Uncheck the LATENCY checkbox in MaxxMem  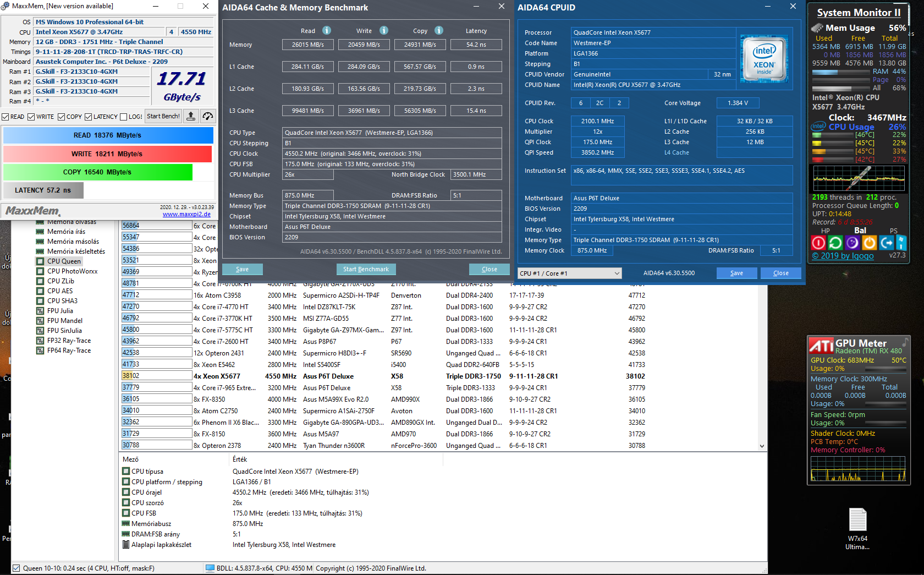(89, 117)
